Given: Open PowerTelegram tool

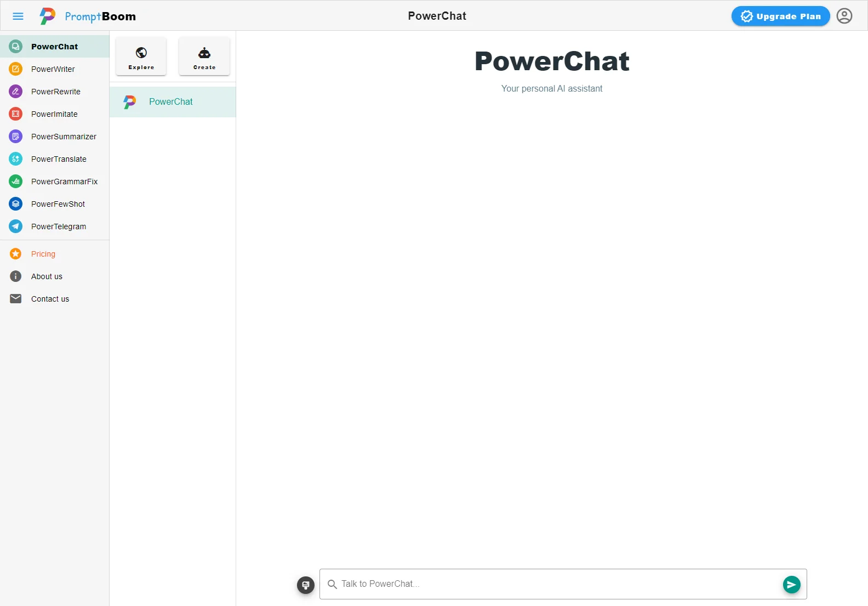Looking at the screenshot, I should 55,226.
